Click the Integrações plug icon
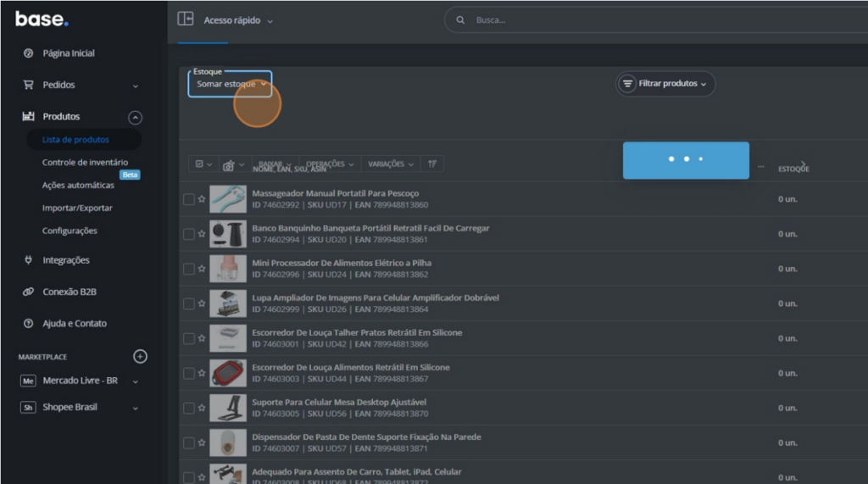This screenshot has width=868, height=484. pos(28,260)
